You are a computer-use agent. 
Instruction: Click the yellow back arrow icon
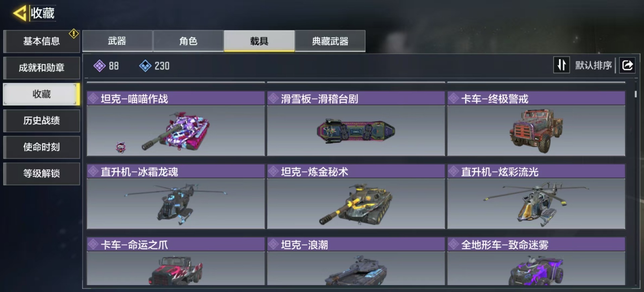[20, 13]
